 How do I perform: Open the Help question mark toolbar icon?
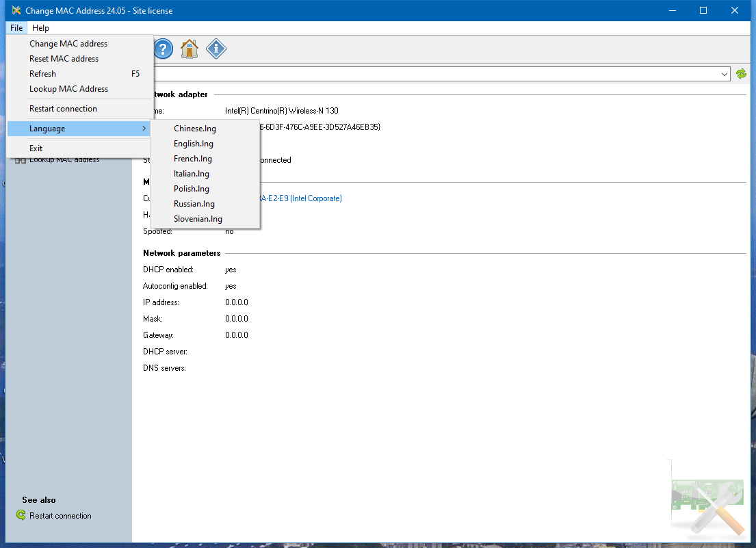click(164, 49)
